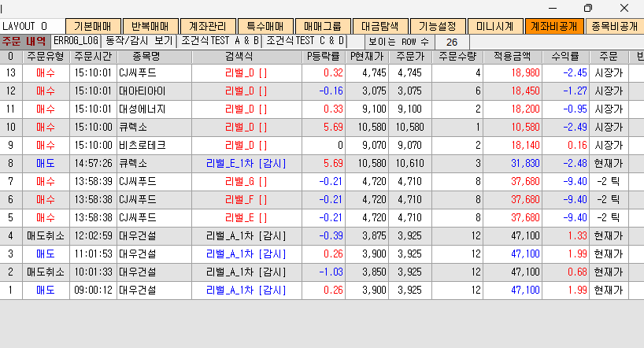644x348 pixels.
Task: Click order time 11:01:53
Action: pyautogui.click(x=93, y=254)
